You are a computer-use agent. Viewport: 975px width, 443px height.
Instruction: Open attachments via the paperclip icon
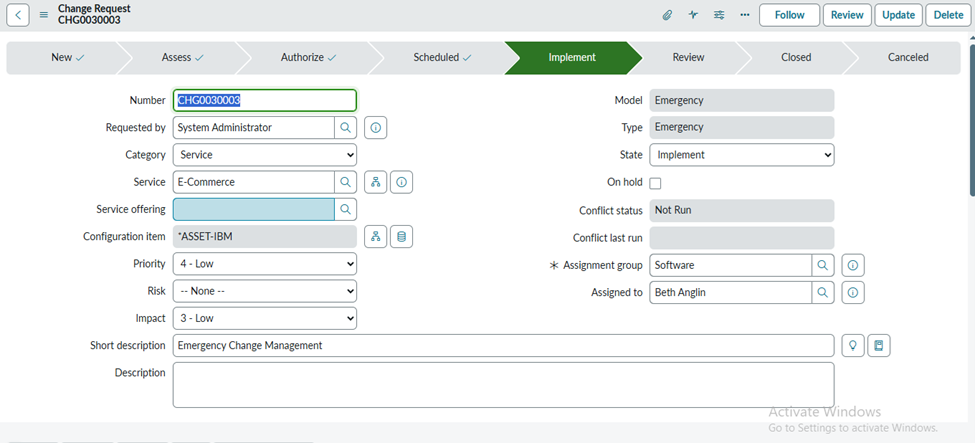pyautogui.click(x=667, y=15)
